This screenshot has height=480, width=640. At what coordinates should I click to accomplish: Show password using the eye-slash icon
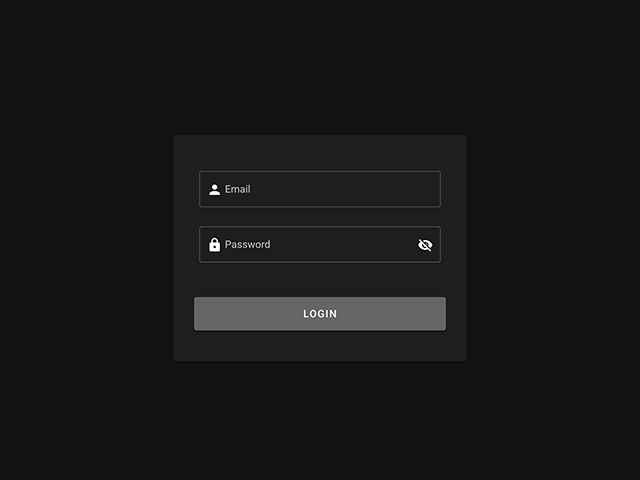pyautogui.click(x=425, y=245)
